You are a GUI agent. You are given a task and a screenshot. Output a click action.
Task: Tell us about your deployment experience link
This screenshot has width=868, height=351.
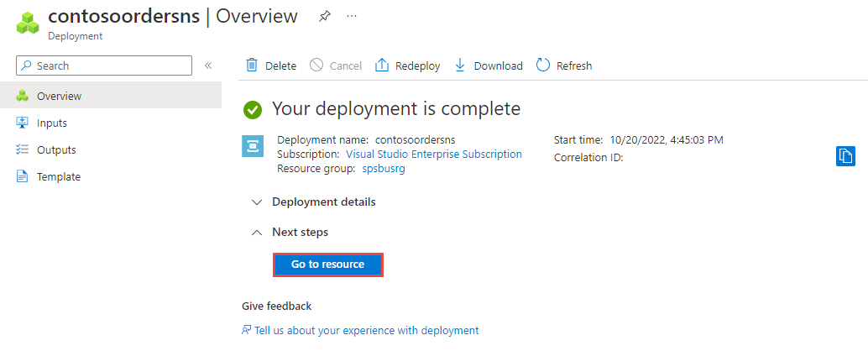(366, 330)
